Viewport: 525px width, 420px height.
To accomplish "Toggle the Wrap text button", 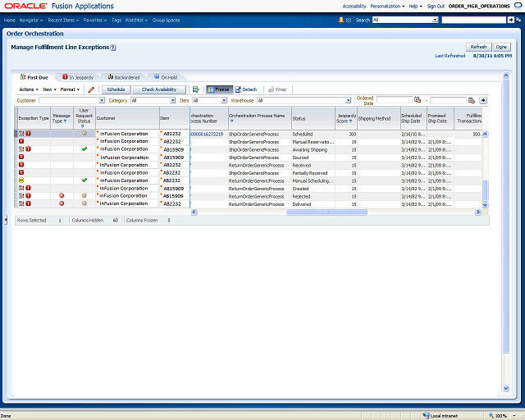I will click(277, 89).
